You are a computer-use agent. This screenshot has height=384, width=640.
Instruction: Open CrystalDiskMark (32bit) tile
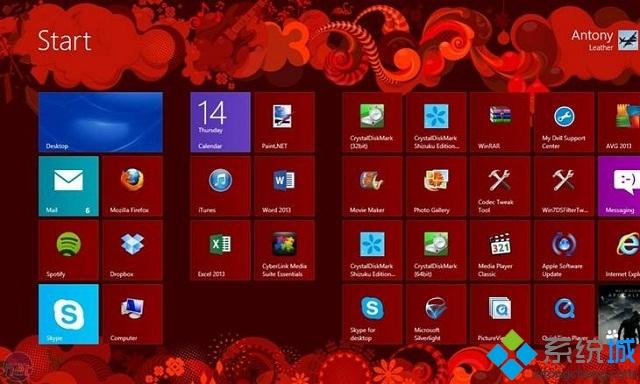click(x=372, y=122)
